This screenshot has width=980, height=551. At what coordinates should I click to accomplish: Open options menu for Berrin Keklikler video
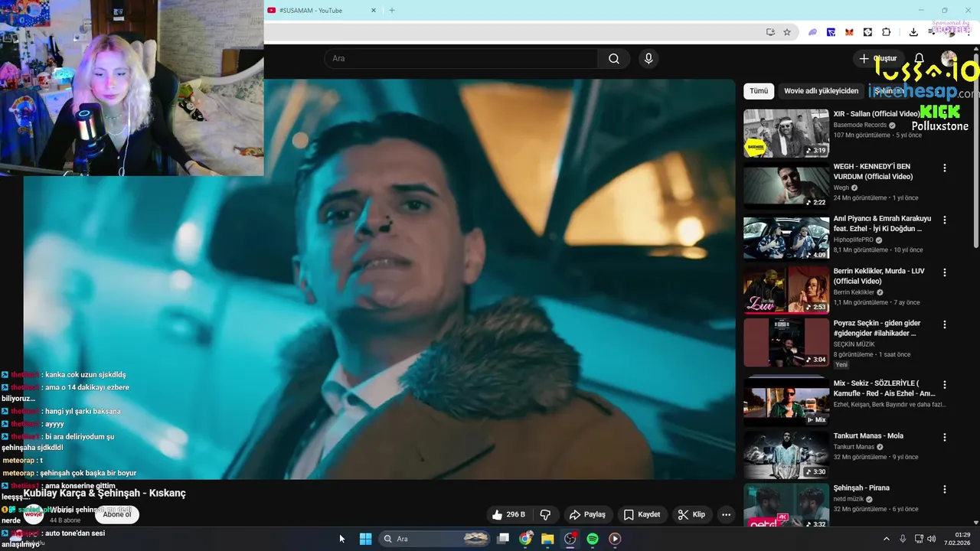tap(944, 272)
